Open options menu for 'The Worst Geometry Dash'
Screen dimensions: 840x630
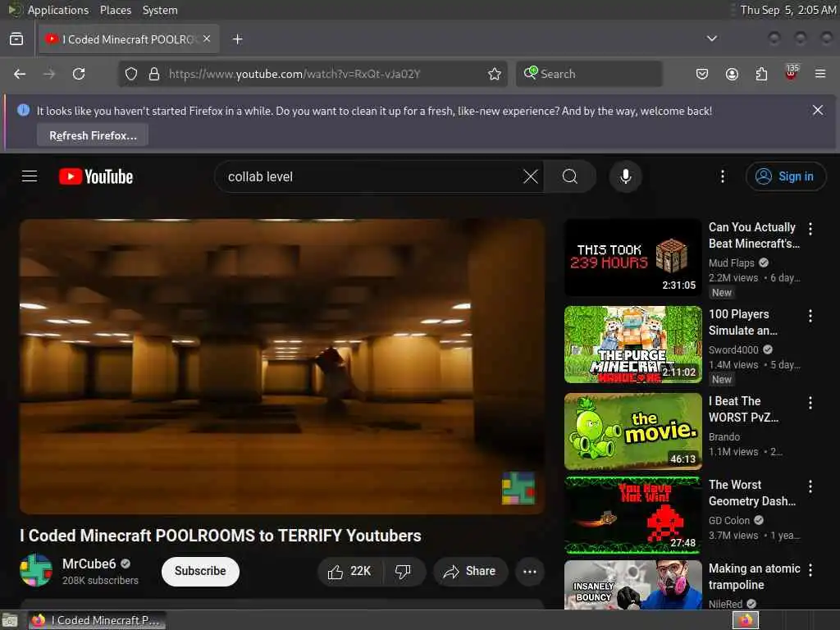tap(810, 486)
